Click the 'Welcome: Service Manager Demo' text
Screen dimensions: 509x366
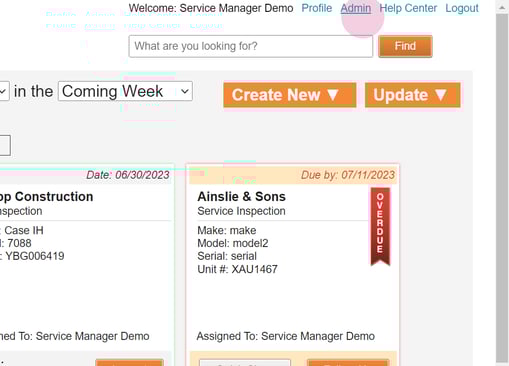pyautogui.click(x=211, y=8)
